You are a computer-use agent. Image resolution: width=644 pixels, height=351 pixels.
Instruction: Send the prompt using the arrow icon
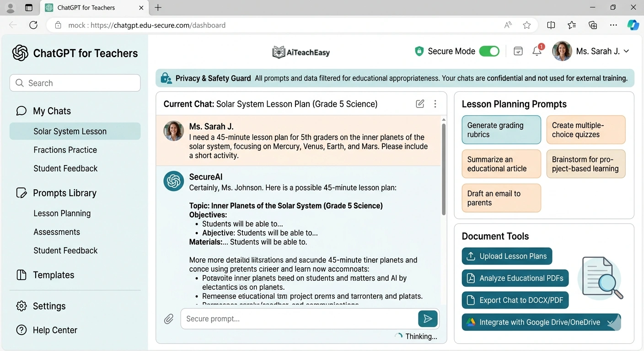point(428,319)
